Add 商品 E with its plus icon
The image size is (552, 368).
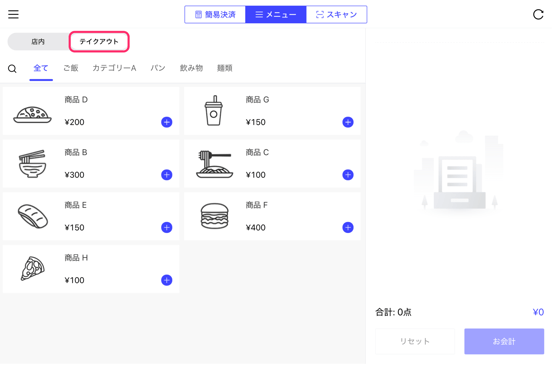(x=167, y=227)
